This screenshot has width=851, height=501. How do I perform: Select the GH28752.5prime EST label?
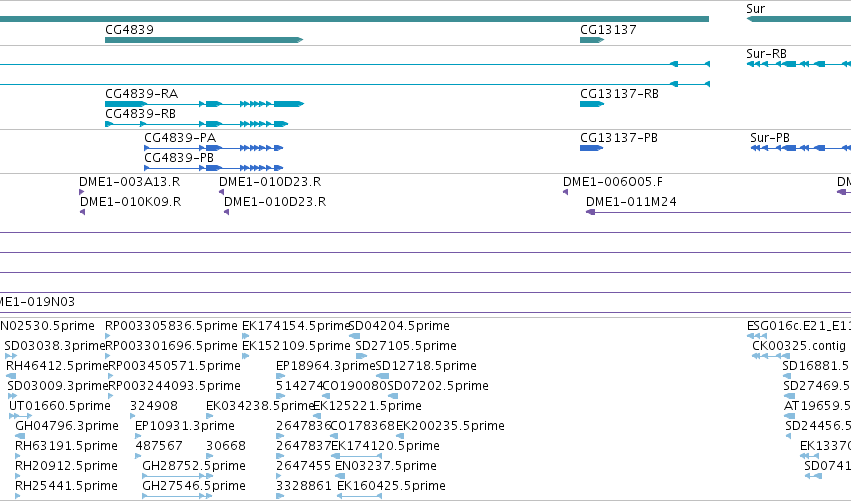click(194, 466)
